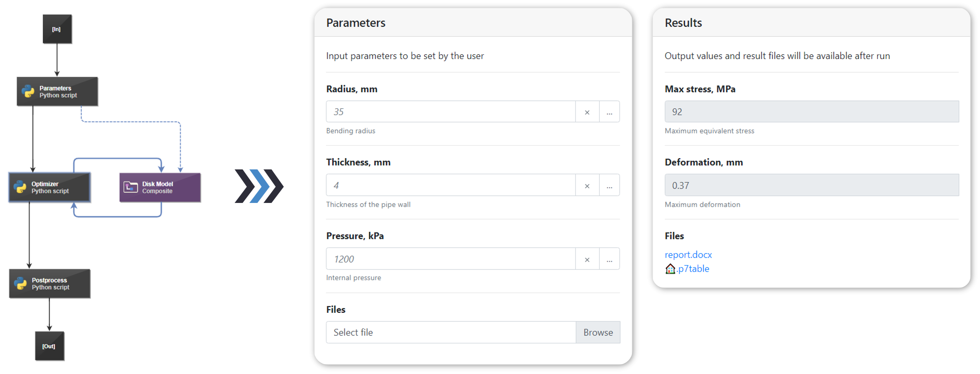
Task: Select the [In] input port block
Action: tap(57, 29)
